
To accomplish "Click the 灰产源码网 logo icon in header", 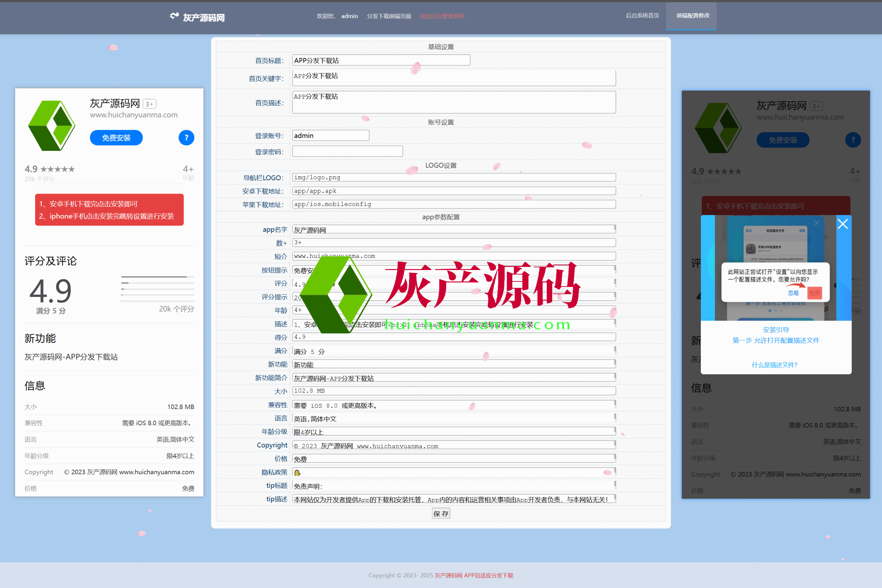I will [x=174, y=16].
